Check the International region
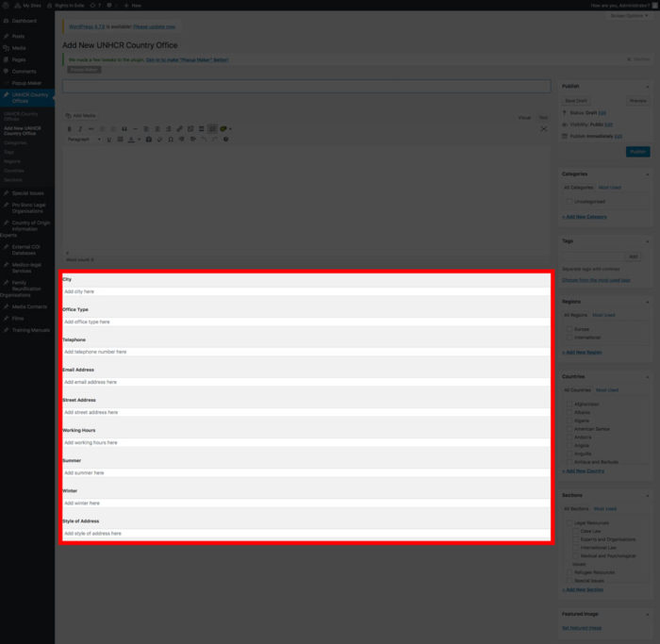This screenshot has width=660, height=644. (x=569, y=338)
